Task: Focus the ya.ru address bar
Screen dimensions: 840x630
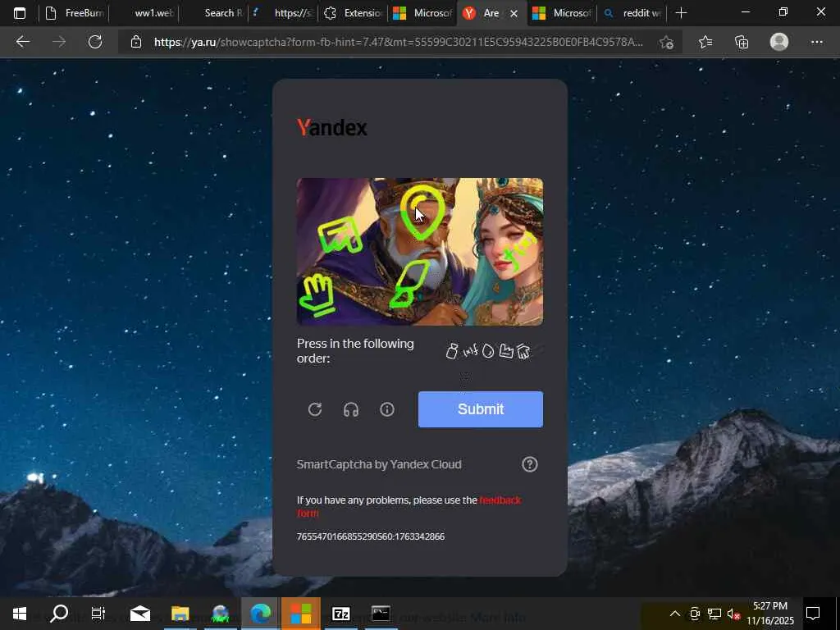Action: point(398,42)
